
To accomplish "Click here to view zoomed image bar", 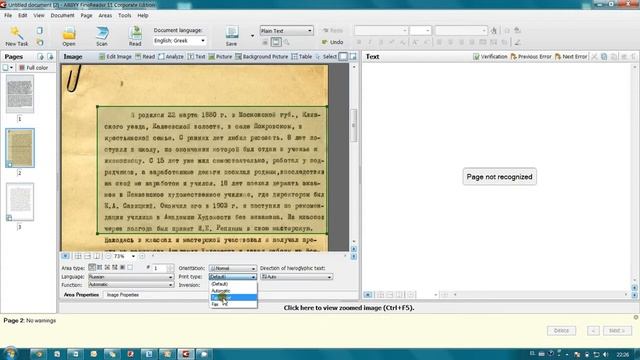I will click(x=349, y=308).
